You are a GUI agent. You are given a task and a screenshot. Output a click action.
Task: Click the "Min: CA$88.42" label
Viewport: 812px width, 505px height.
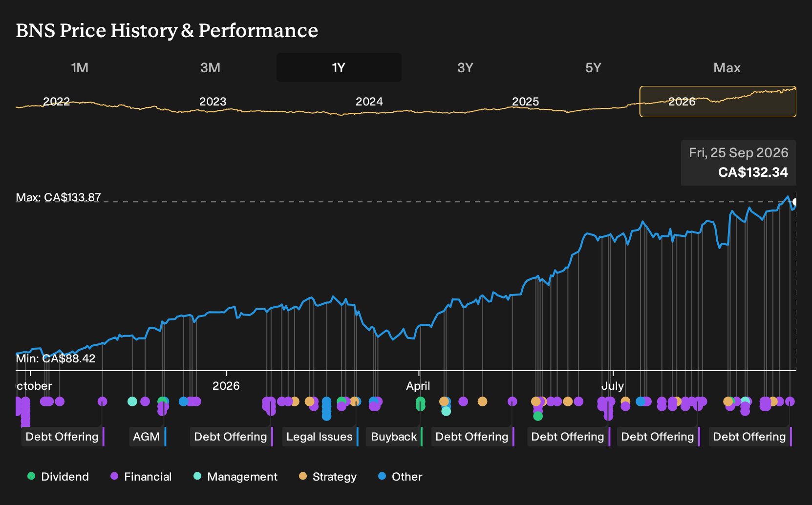tap(56, 358)
